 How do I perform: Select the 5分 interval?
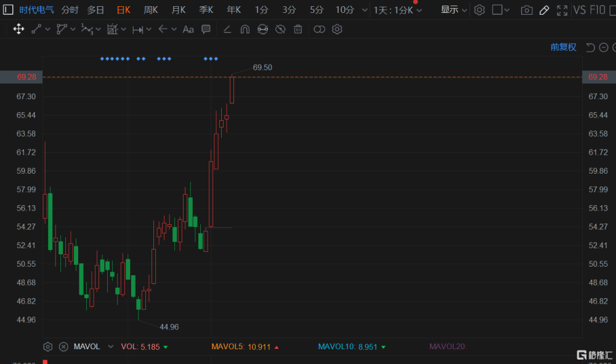[316, 10]
